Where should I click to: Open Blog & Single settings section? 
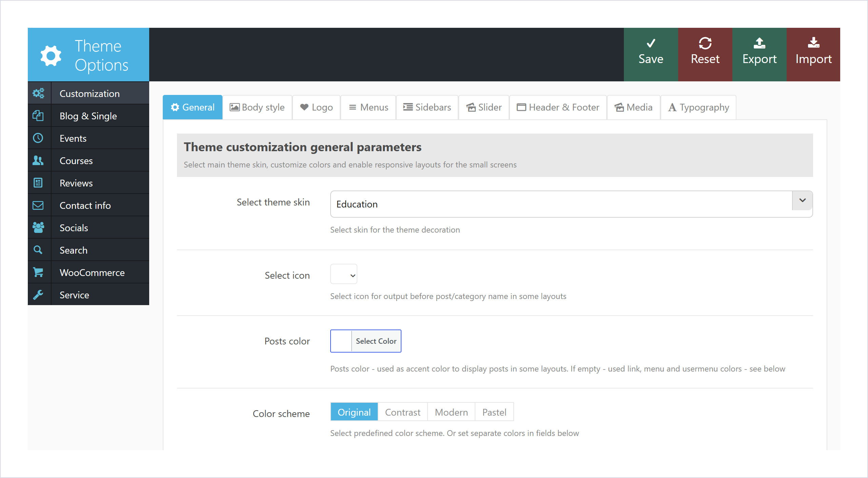pyautogui.click(x=88, y=116)
